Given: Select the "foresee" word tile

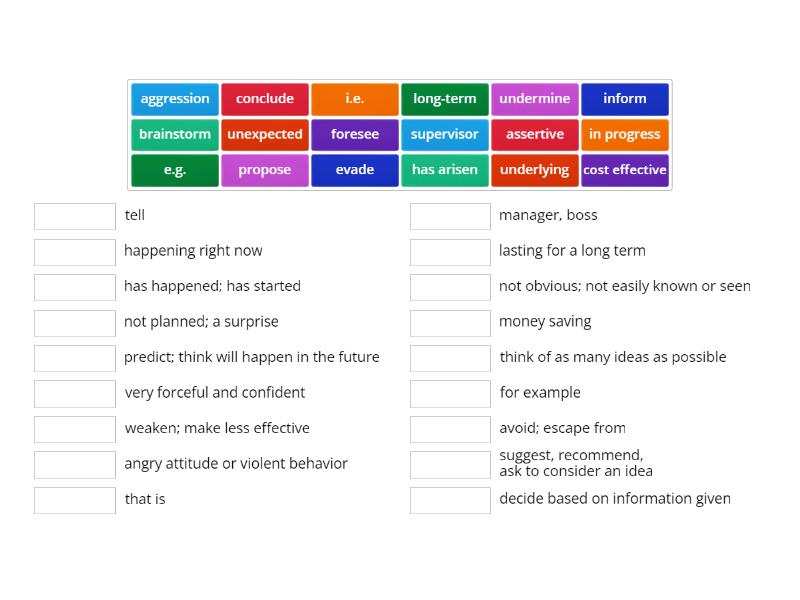Looking at the screenshot, I should [x=354, y=134].
